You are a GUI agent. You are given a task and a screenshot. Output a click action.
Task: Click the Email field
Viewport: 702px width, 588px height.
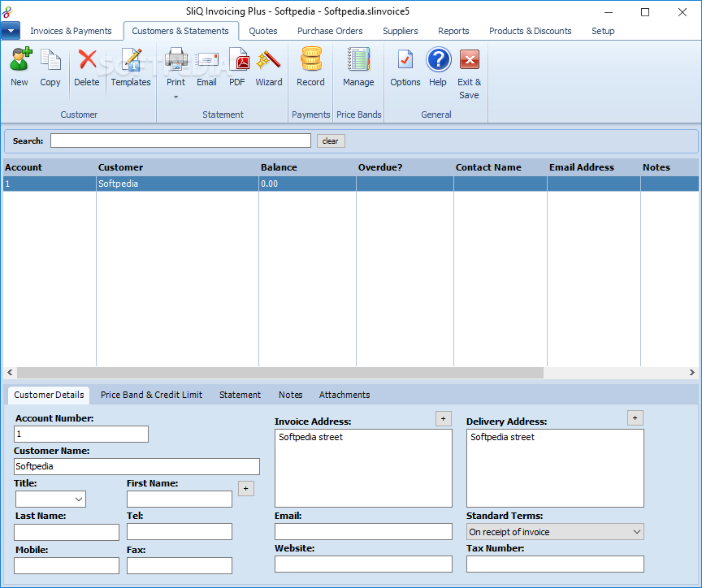[363, 532]
